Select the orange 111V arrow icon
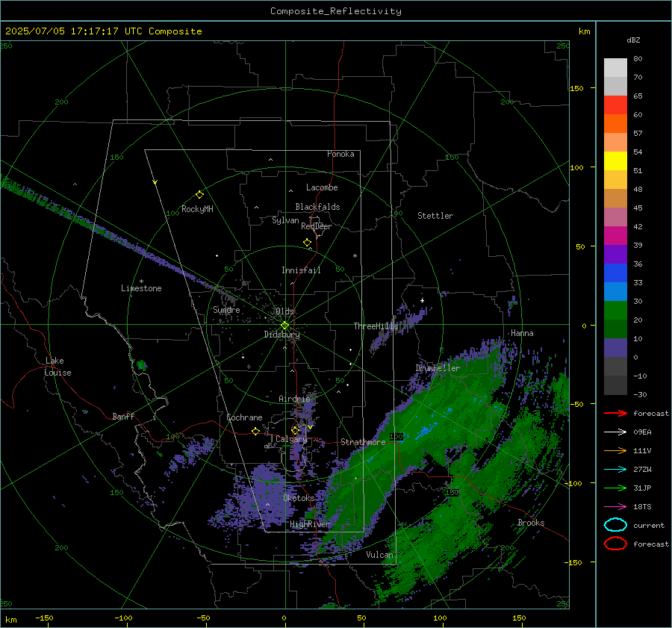The width and height of the screenshot is (672, 628). (x=615, y=450)
